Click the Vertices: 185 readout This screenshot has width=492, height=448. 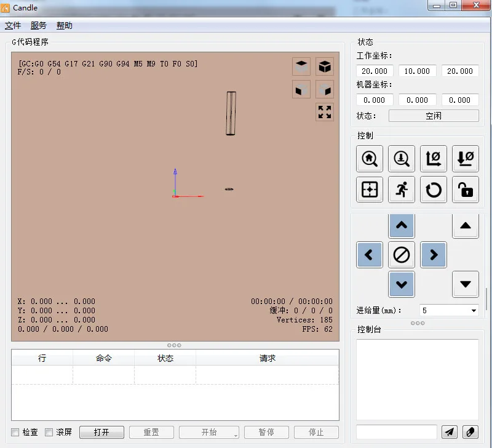[x=304, y=320]
